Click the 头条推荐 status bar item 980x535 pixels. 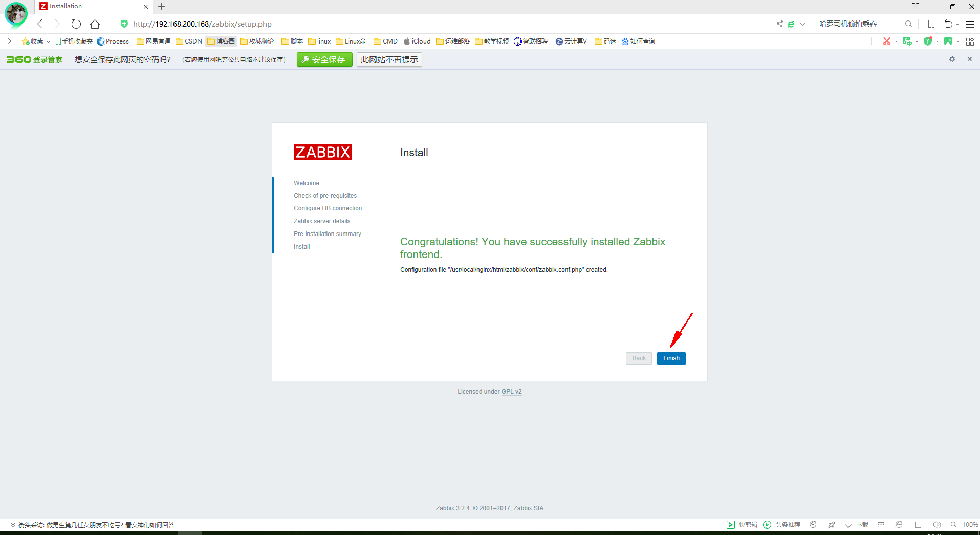coord(782,525)
